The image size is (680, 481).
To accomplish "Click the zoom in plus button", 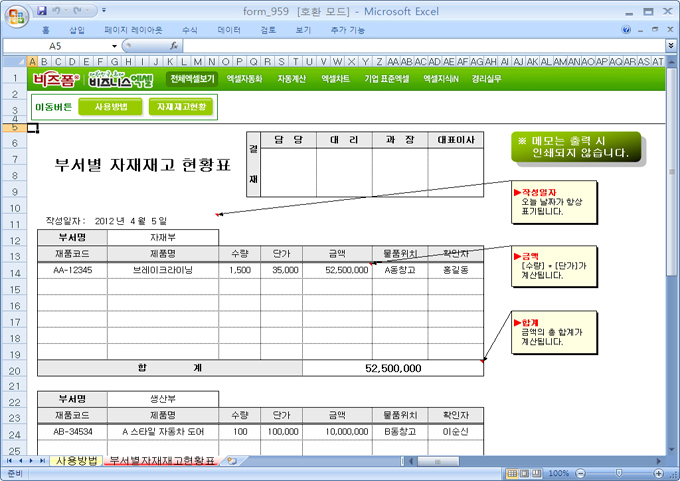I will click(659, 473).
